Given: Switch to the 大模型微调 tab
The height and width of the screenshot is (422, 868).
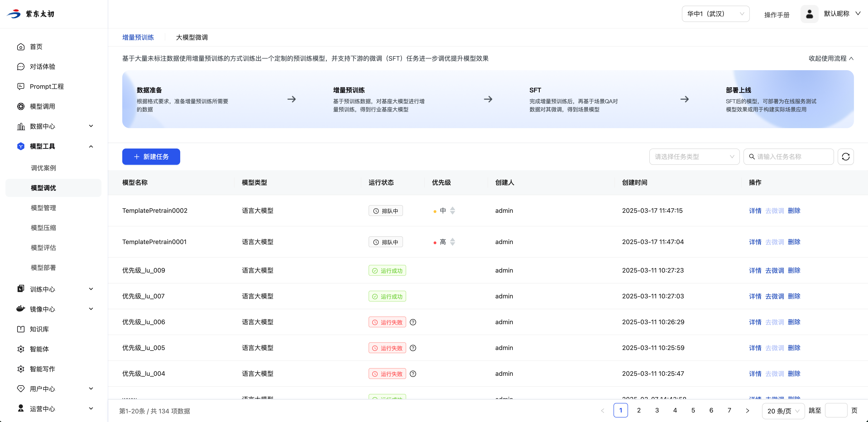Looking at the screenshot, I should [x=192, y=37].
